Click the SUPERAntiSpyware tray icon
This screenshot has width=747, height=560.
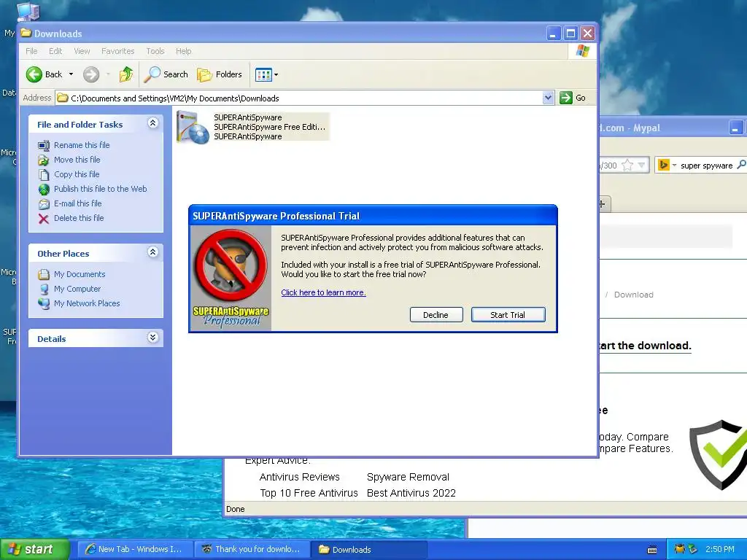pos(680,549)
